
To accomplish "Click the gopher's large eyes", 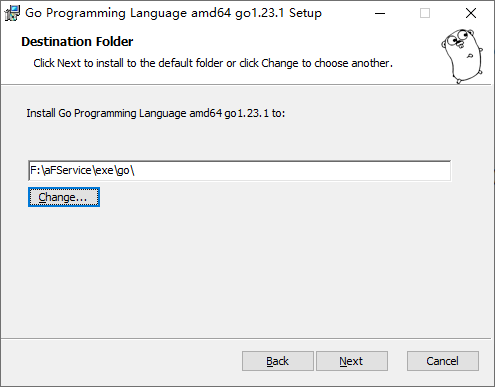I will click(x=457, y=37).
